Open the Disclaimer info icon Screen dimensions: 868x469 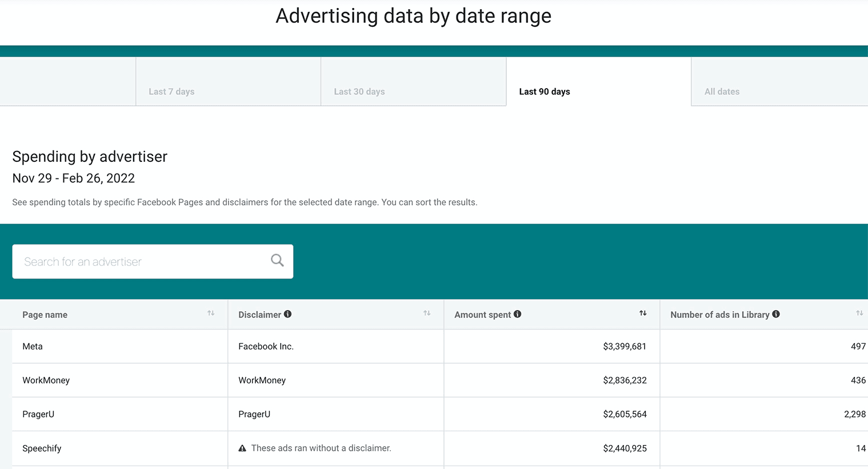tap(288, 314)
